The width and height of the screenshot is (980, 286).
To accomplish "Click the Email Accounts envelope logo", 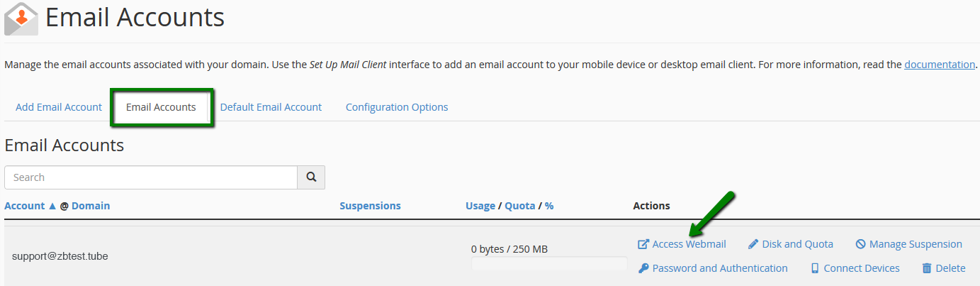I will [21, 18].
